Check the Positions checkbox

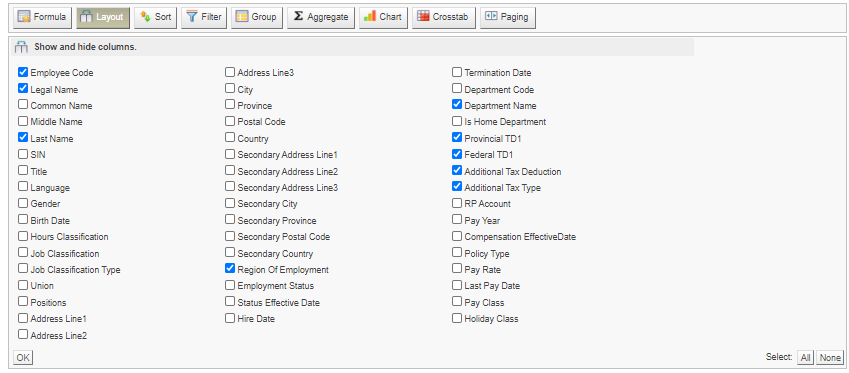(x=23, y=302)
